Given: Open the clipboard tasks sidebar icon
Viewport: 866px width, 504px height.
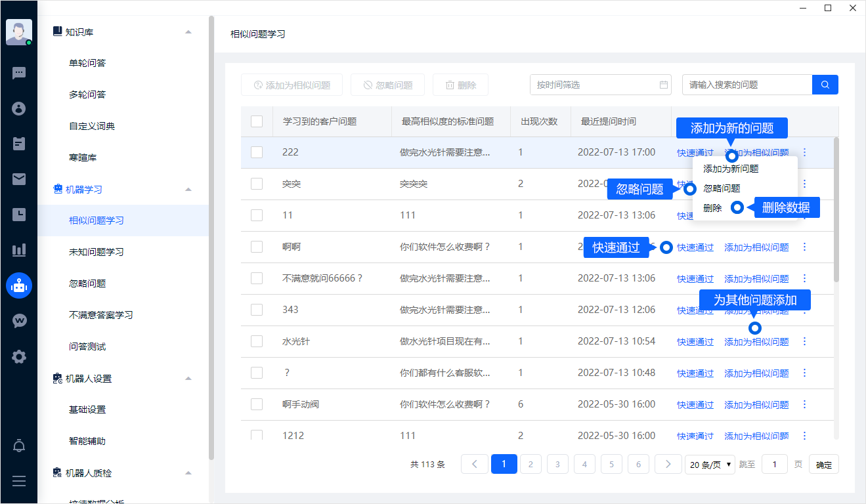Looking at the screenshot, I should 19,143.
